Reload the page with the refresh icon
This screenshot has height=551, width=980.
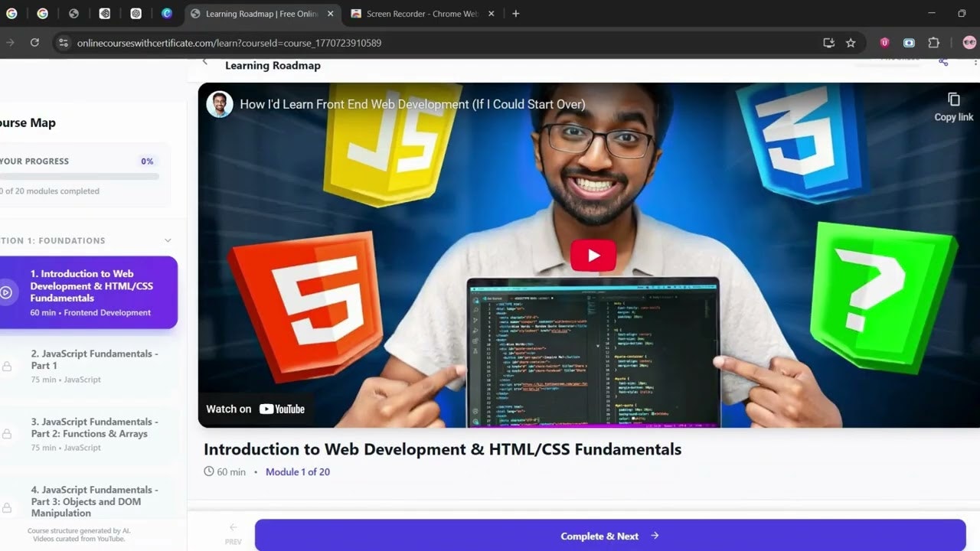click(34, 43)
